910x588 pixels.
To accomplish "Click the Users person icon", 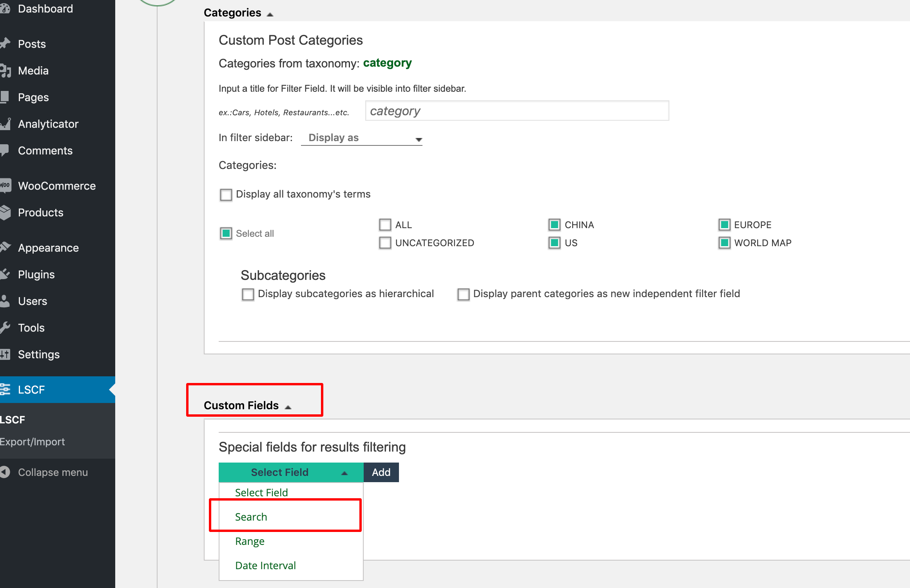I will [5, 301].
